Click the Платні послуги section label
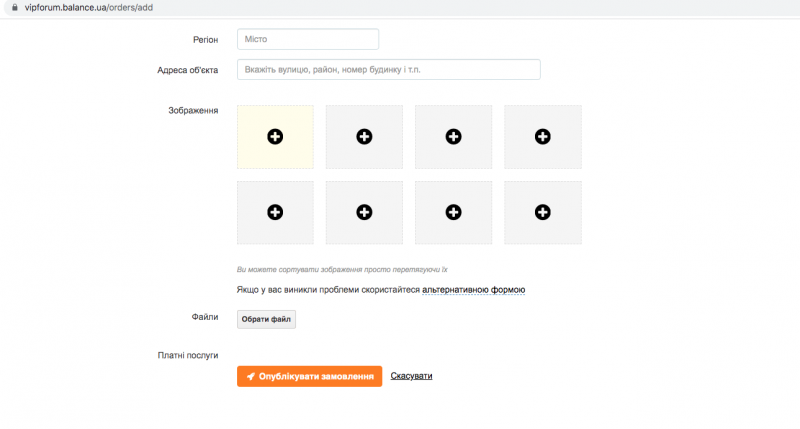Screen dimensions: 800x429 pyautogui.click(x=187, y=355)
